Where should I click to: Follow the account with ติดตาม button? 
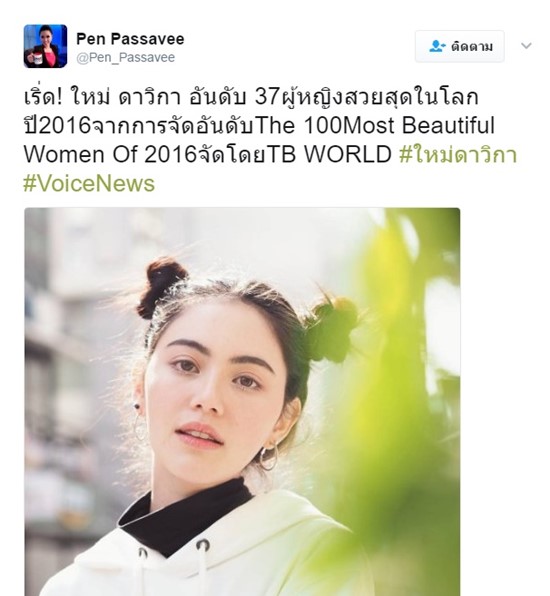(460, 46)
